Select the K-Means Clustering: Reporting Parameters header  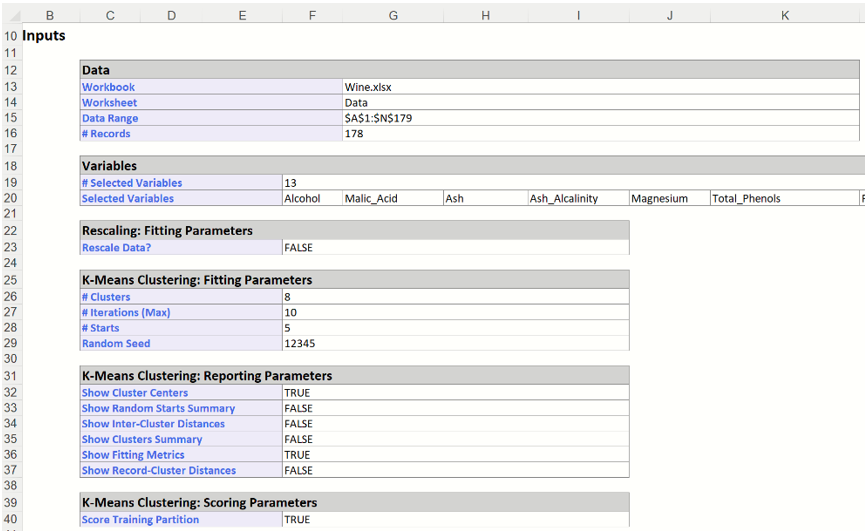coord(207,376)
